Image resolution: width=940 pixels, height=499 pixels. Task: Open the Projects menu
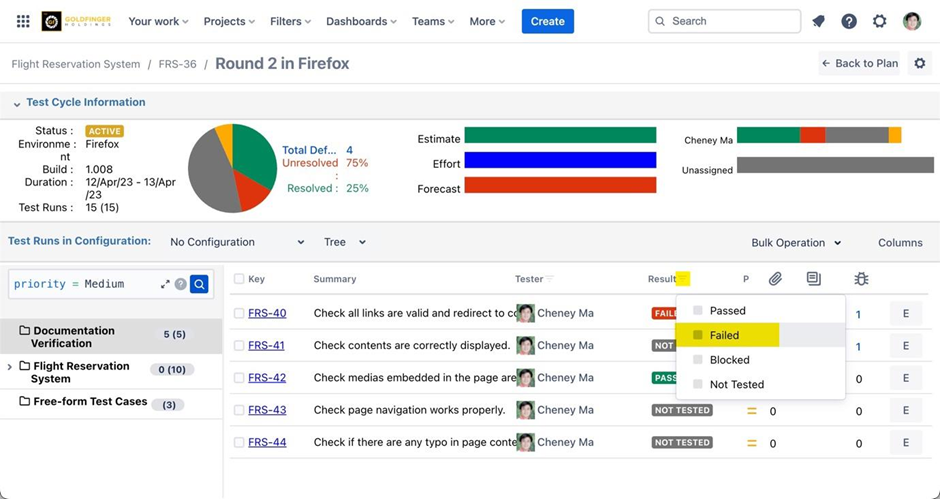229,21
